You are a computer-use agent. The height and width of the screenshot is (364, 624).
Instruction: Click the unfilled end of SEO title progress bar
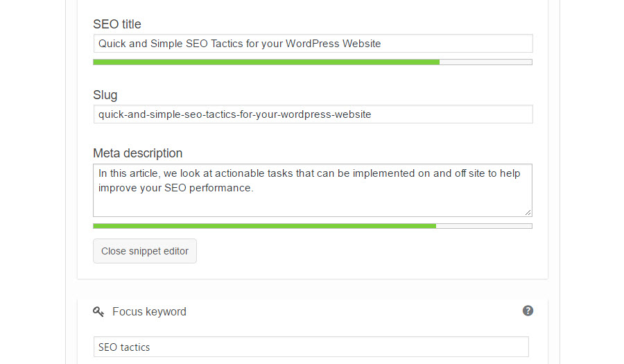486,62
